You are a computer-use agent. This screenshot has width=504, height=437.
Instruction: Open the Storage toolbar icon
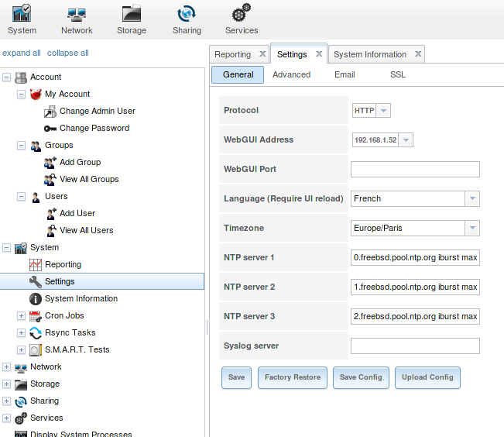tap(132, 13)
